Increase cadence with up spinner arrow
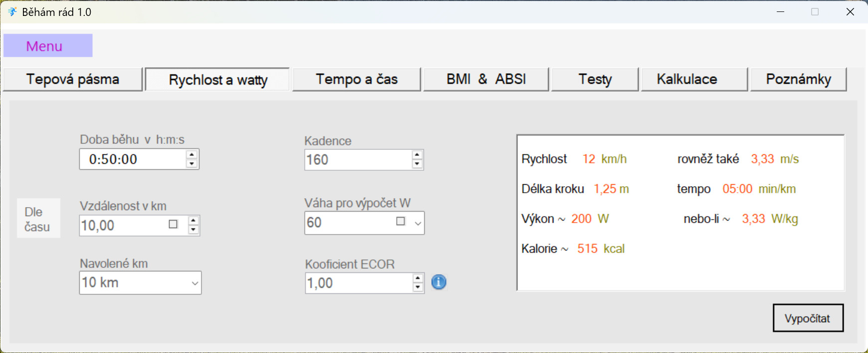 coord(417,155)
